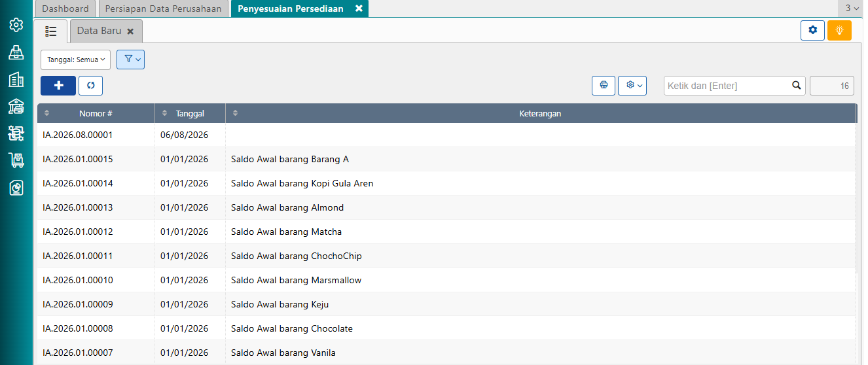Select row IA.2026.01.00007
868x365 pixels.
click(446, 353)
